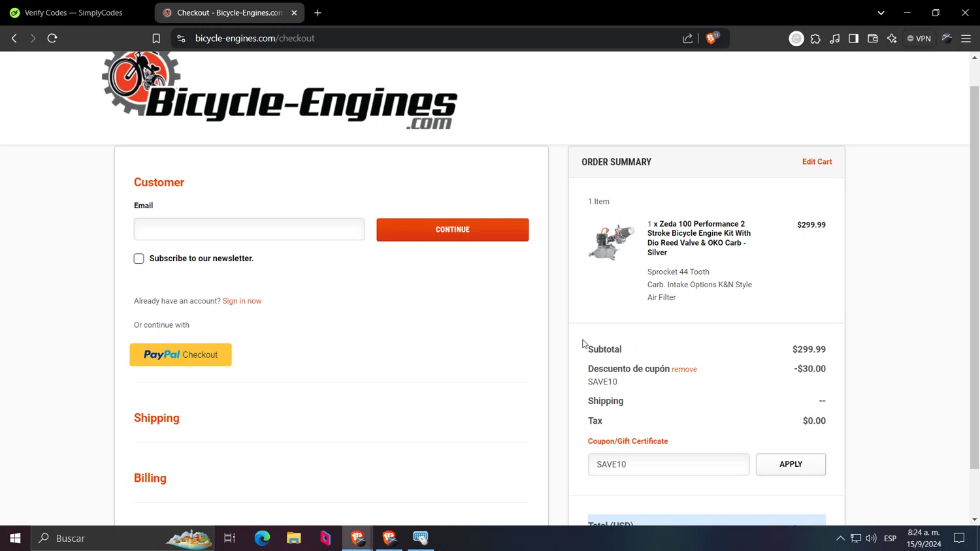Click the Bicycle-Engines.com logo

pyautogui.click(x=280, y=91)
